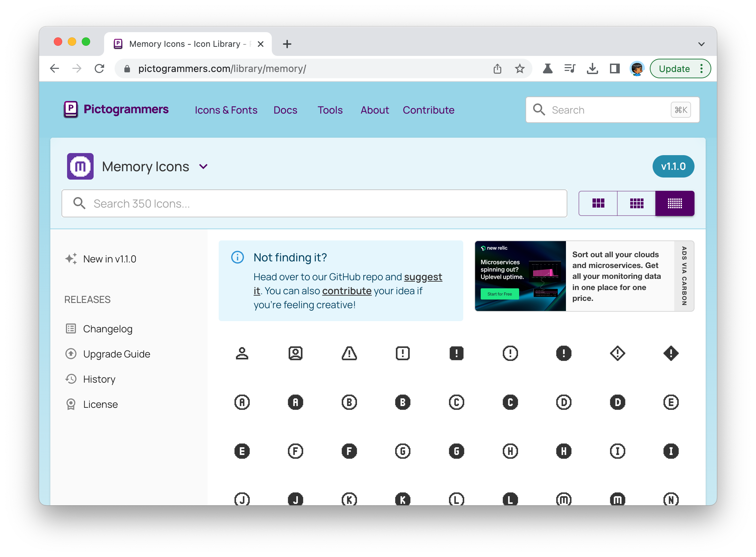Switch to medium grid view

637,203
